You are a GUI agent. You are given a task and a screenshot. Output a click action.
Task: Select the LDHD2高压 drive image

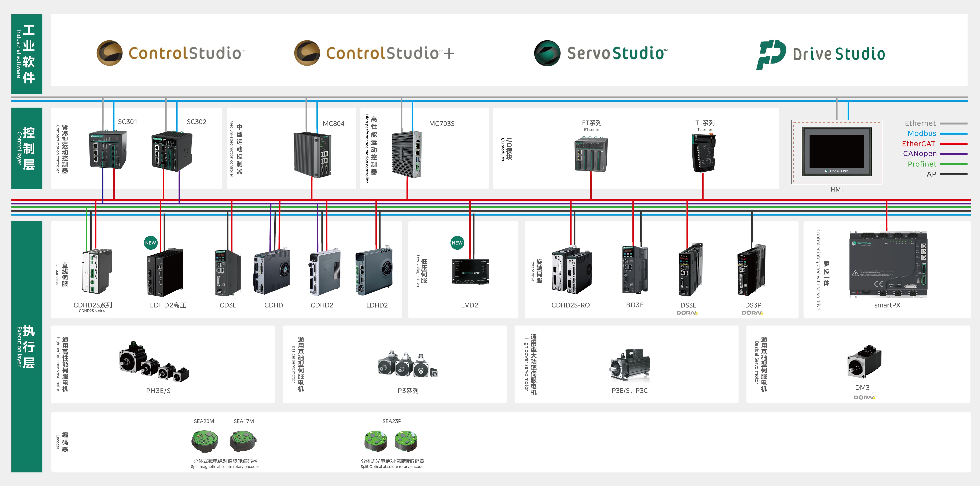tap(165, 272)
